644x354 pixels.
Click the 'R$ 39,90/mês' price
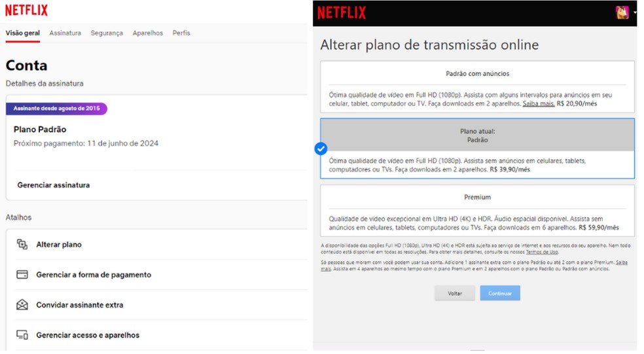click(510, 169)
